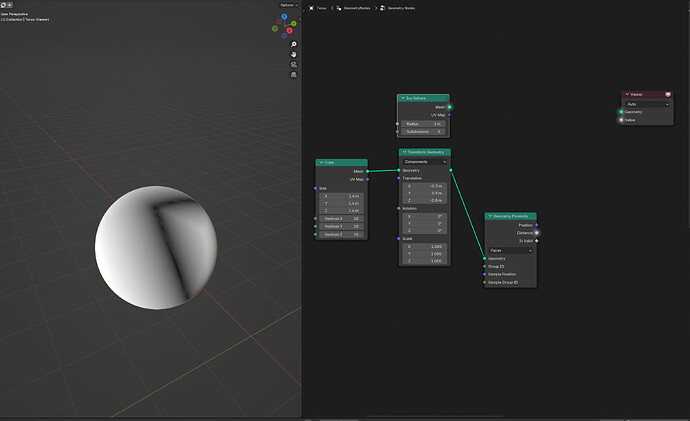The width and height of the screenshot is (690, 421).
Task: Click the Cube Size X field
Action: point(341,196)
